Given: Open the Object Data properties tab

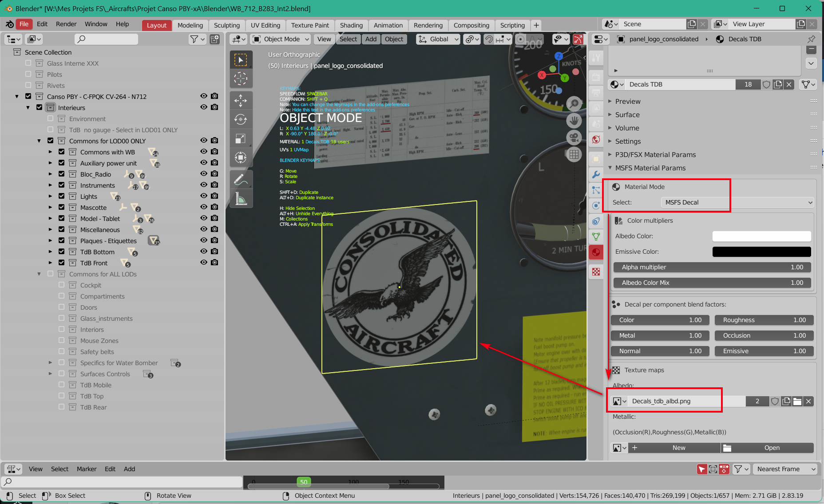Looking at the screenshot, I should tap(596, 236).
